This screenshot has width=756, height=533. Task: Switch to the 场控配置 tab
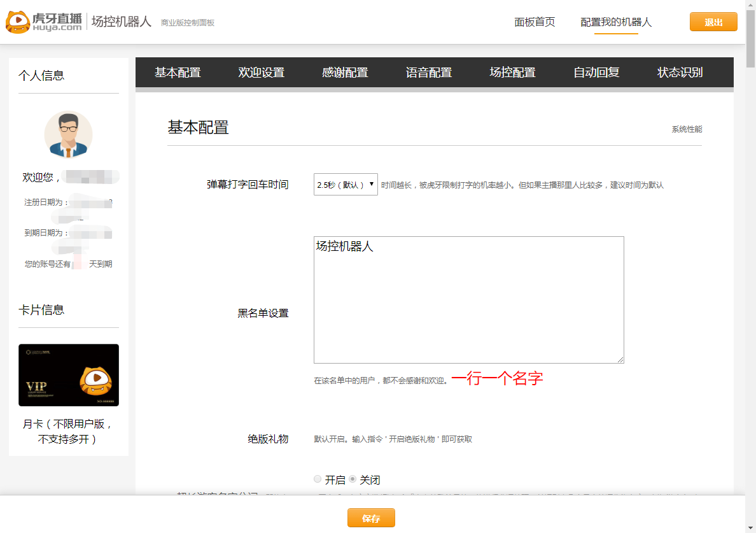(x=512, y=73)
